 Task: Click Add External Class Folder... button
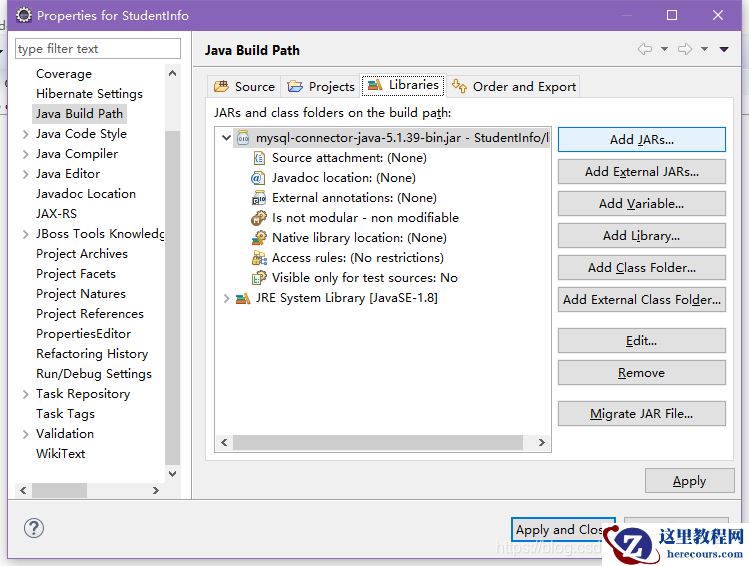tap(642, 299)
